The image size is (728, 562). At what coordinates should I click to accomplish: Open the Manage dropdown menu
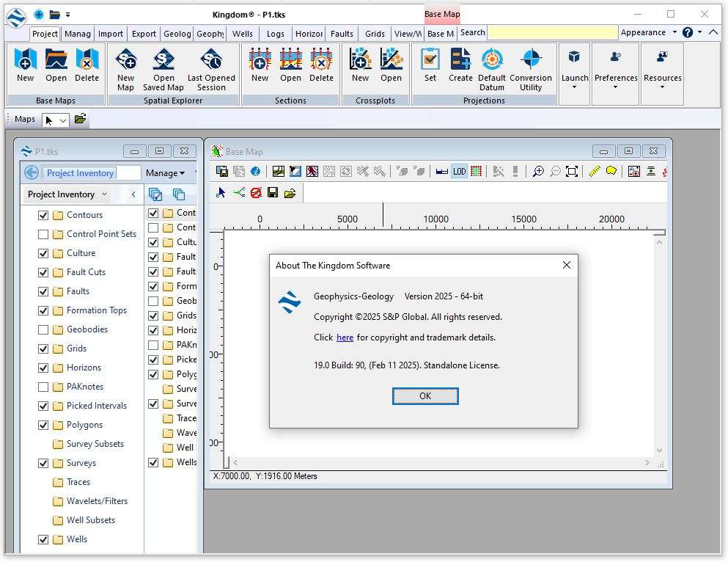pyautogui.click(x=166, y=173)
